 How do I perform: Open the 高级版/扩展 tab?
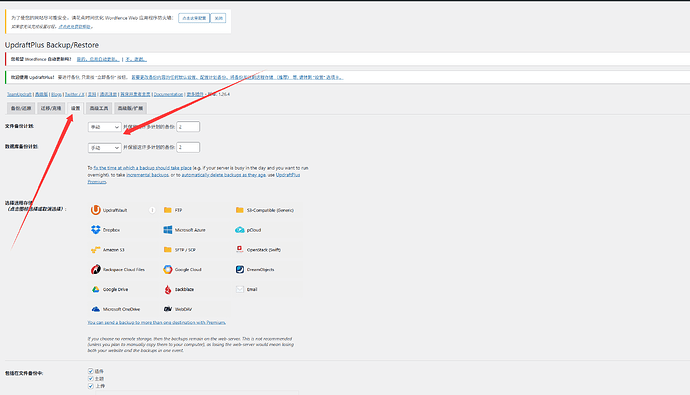pos(131,108)
